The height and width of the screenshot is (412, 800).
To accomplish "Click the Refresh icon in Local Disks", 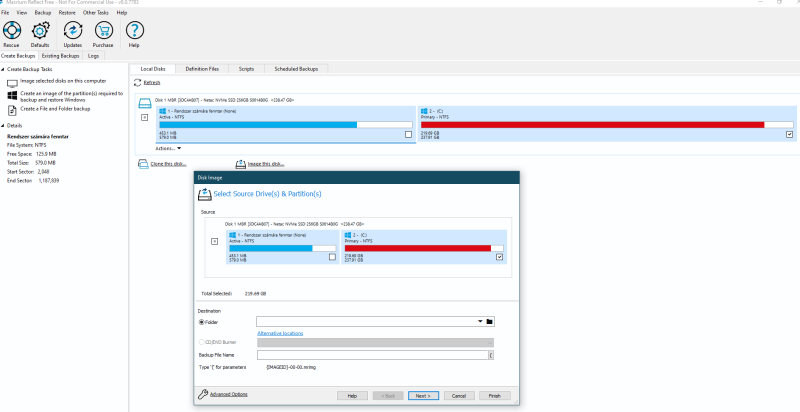I will coord(137,82).
